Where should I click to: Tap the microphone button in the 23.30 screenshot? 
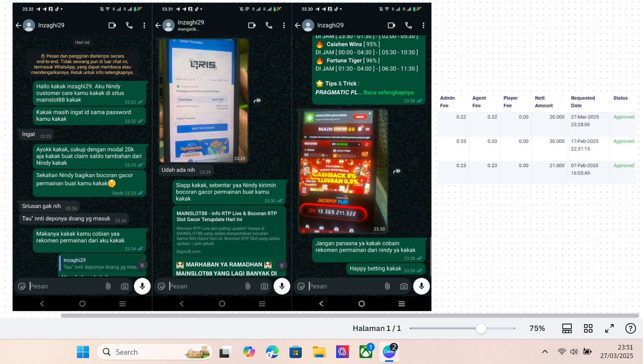pyautogui.click(x=421, y=286)
